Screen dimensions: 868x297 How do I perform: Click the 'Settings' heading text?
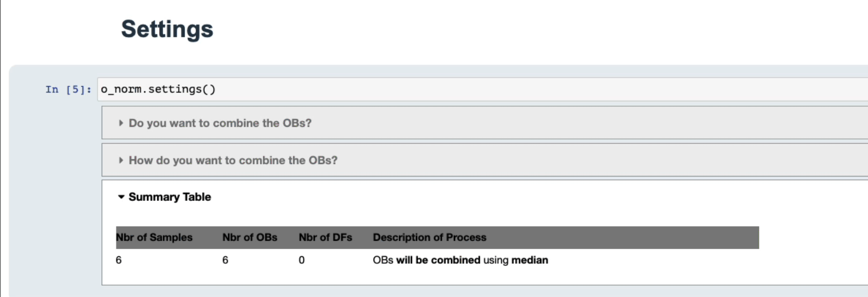pos(166,29)
